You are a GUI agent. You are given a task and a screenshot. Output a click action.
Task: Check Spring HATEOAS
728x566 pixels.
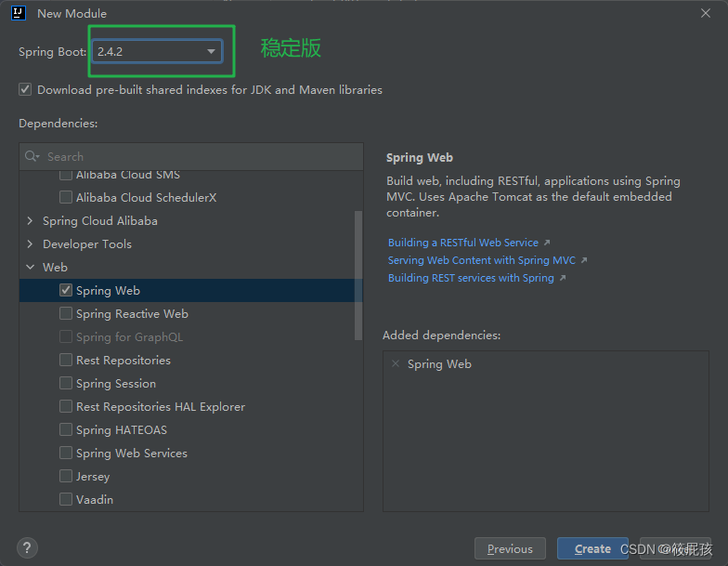[66, 429]
